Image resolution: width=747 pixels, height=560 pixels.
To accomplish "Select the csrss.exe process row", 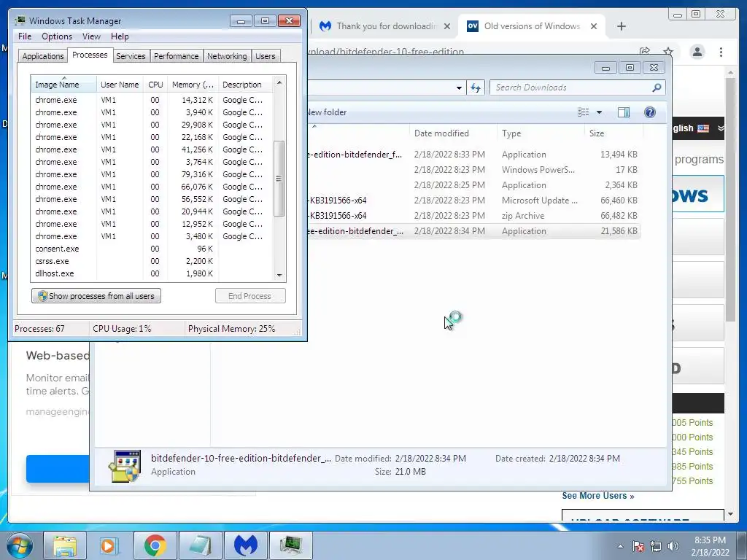I will (152, 261).
